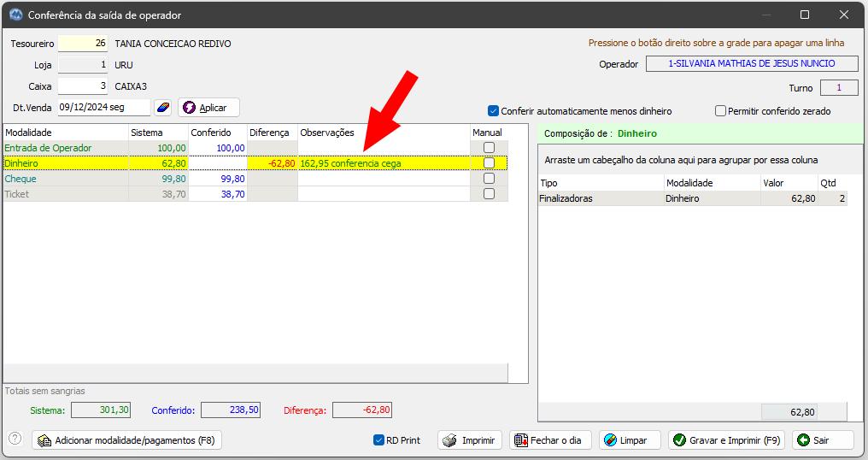868x460 pixels.
Task: Click the Loja input field
Action: click(x=83, y=65)
